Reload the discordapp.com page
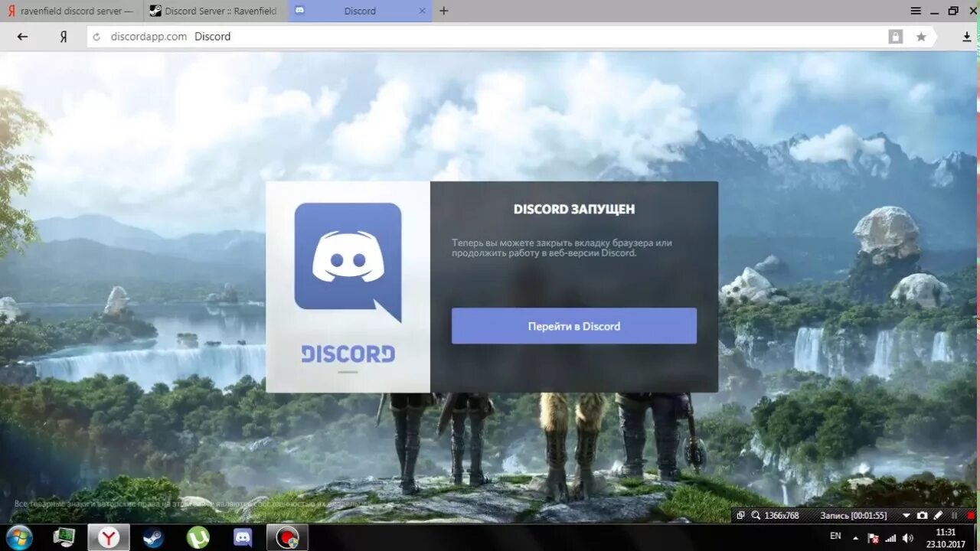 tap(96, 36)
